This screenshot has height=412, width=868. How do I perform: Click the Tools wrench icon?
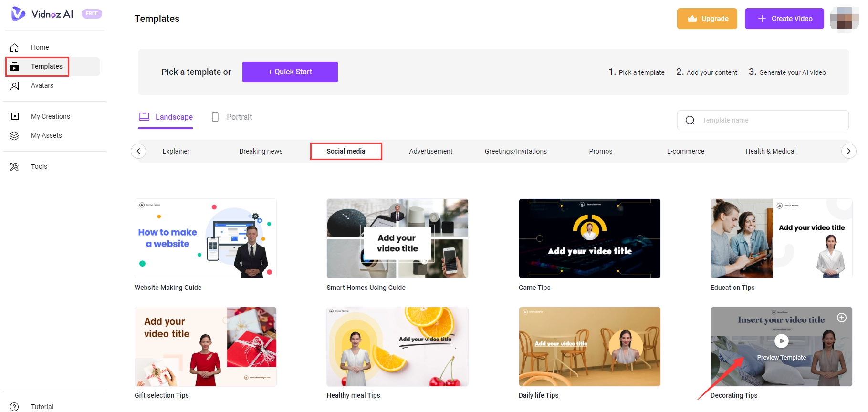pos(14,167)
